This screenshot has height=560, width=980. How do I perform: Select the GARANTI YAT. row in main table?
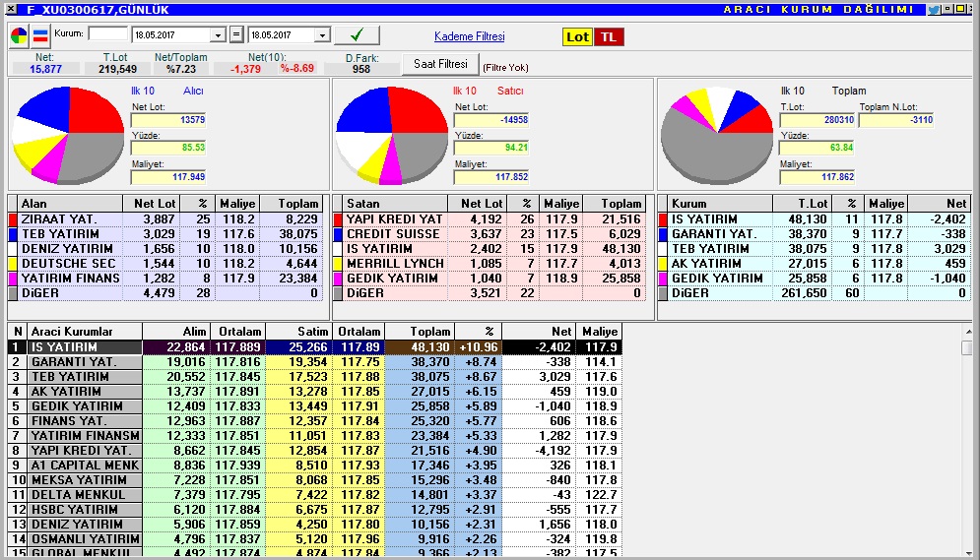pyautogui.click(x=84, y=362)
